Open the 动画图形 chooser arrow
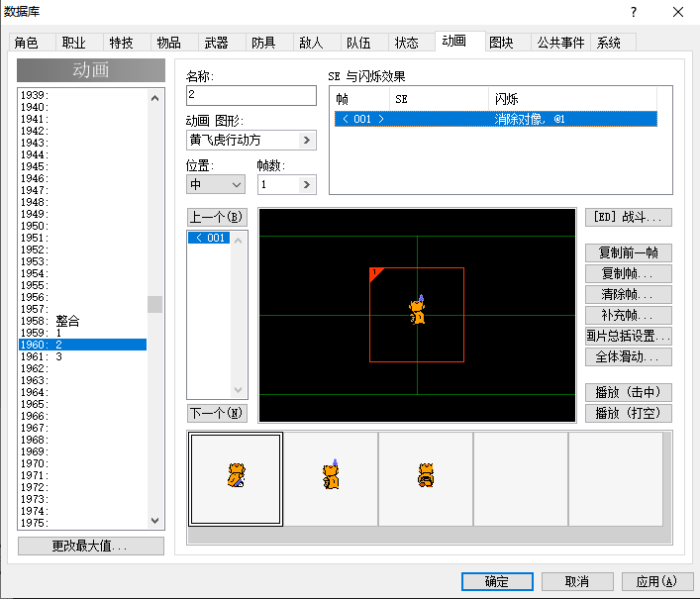The width and height of the screenshot is (700, 599). 307,141
